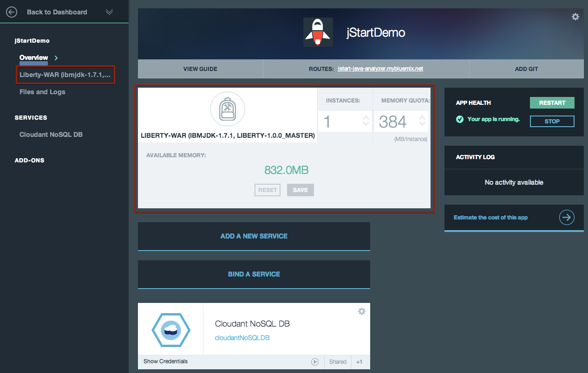
Task: Click the jStartDemo rocket app icon
Action: 318,32
